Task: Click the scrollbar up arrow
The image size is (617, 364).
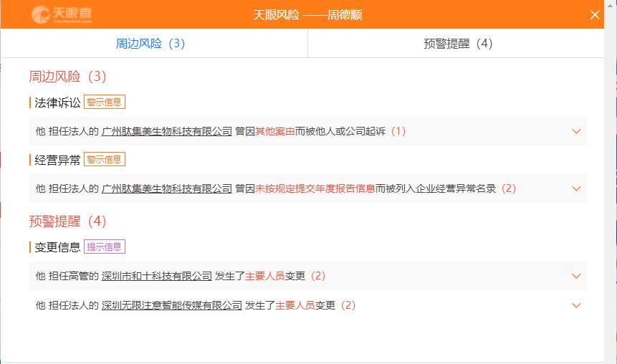Action: coord(611,5)
